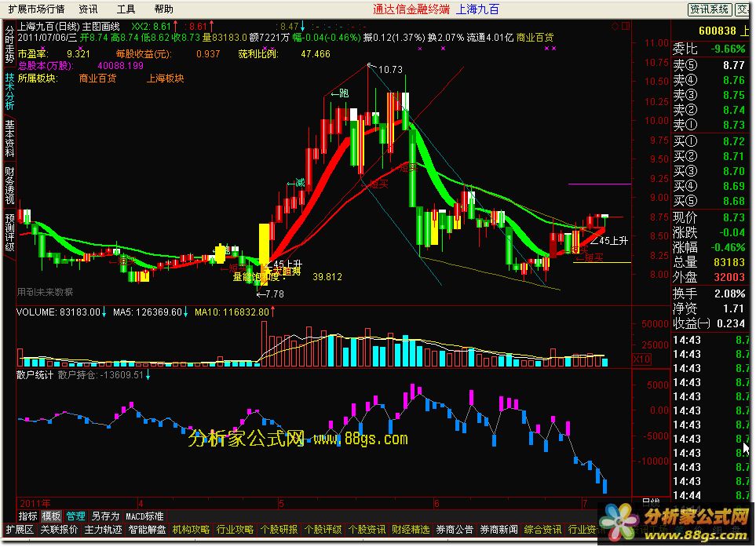
Task: Open the 个股研报 link
Action: tap(279, 530)
